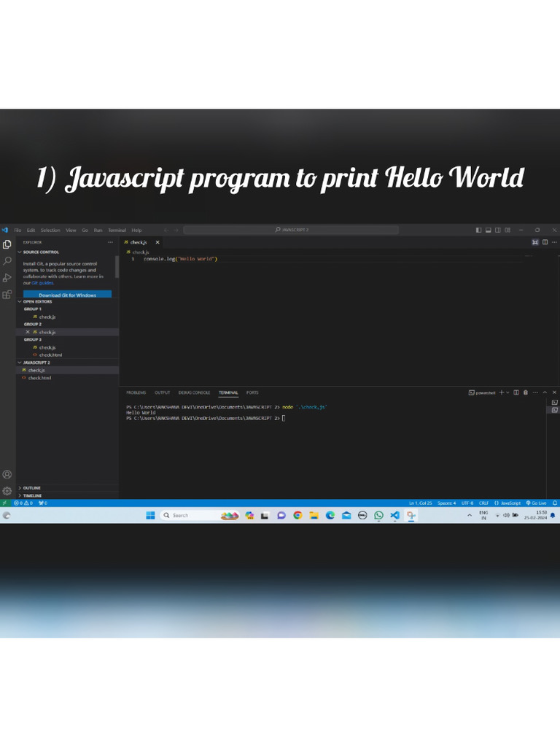Click the remote window status bar icon
560x747 pixels.
(5, 503)
